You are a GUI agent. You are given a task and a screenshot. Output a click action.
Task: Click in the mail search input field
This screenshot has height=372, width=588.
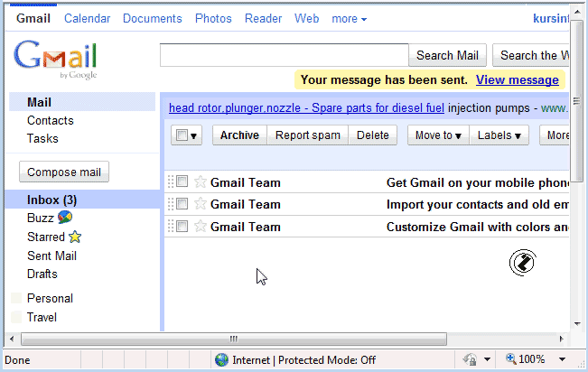click(x=285, y=55)
